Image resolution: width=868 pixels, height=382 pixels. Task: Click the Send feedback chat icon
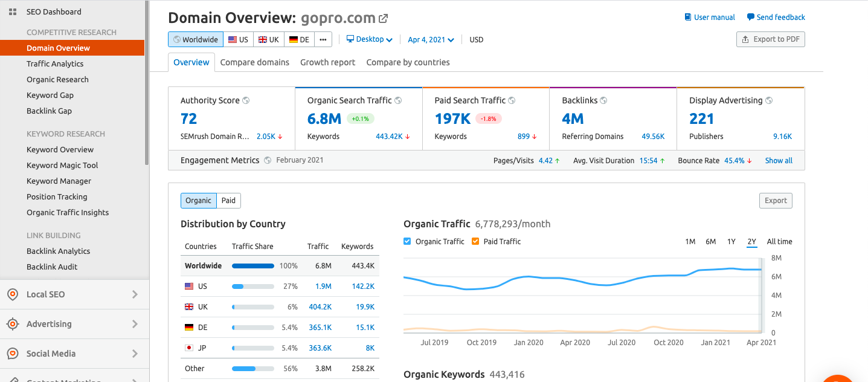pyautogui.click(x=750, y=17)
